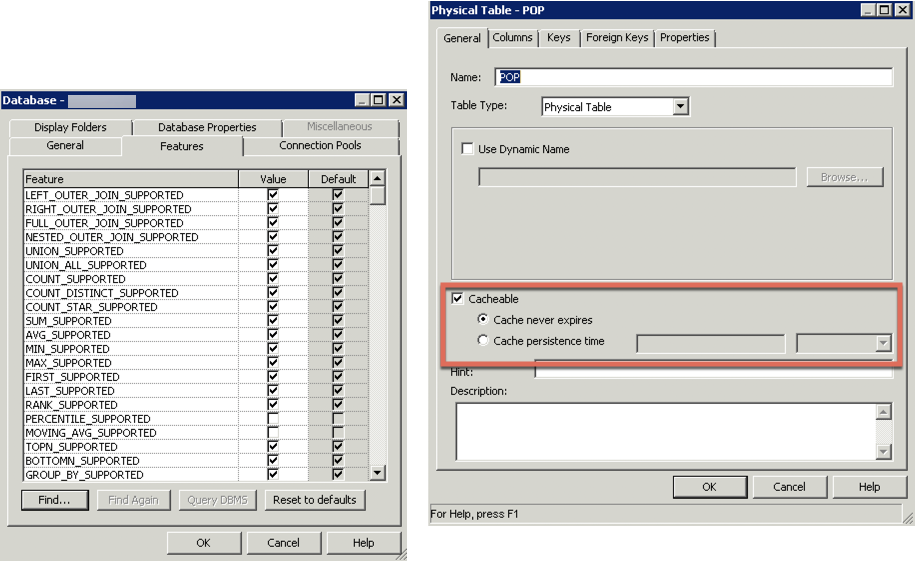Switch to the Keys tab
The width and height of the screenshot is (915, 564).
(x=558, y=37)
